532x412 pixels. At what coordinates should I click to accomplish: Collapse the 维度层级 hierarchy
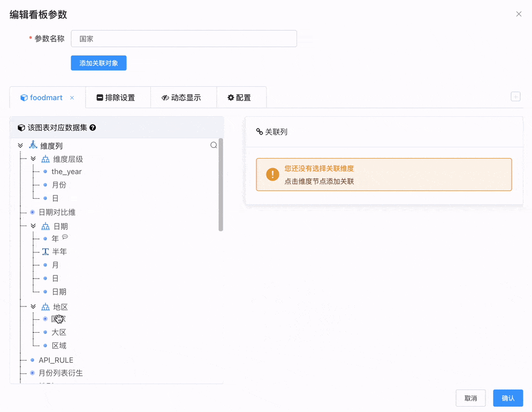(x=33, y=159)
